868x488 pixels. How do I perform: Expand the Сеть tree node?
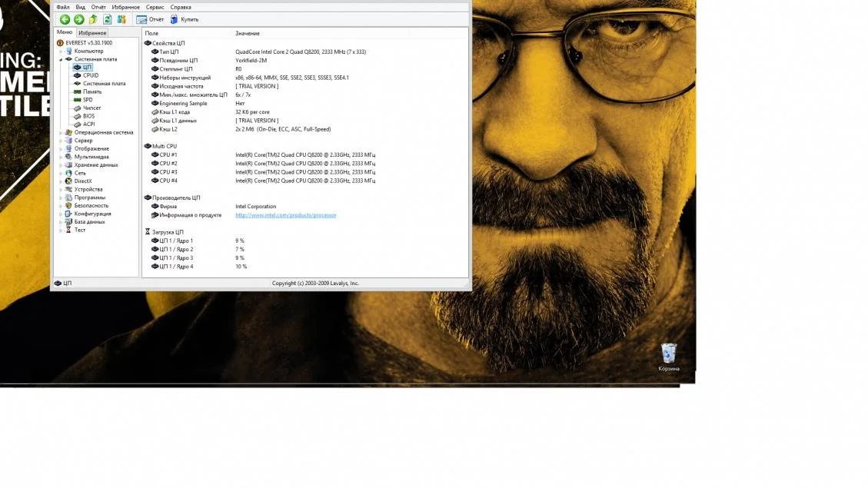[x=61, y=173]
